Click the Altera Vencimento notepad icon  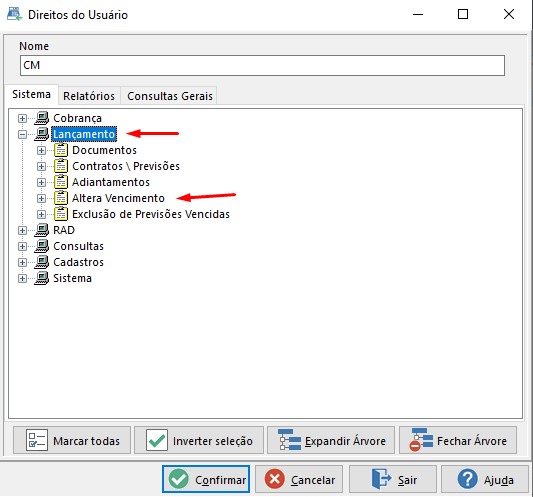pyautogui.click(x=61, y=198)
